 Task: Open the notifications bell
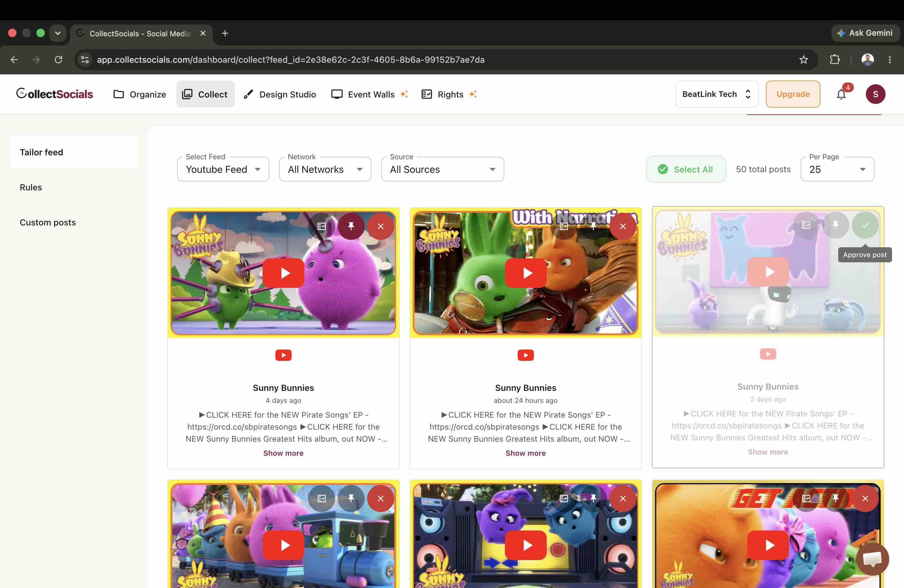pyautogui.click(x=841, y=94)
